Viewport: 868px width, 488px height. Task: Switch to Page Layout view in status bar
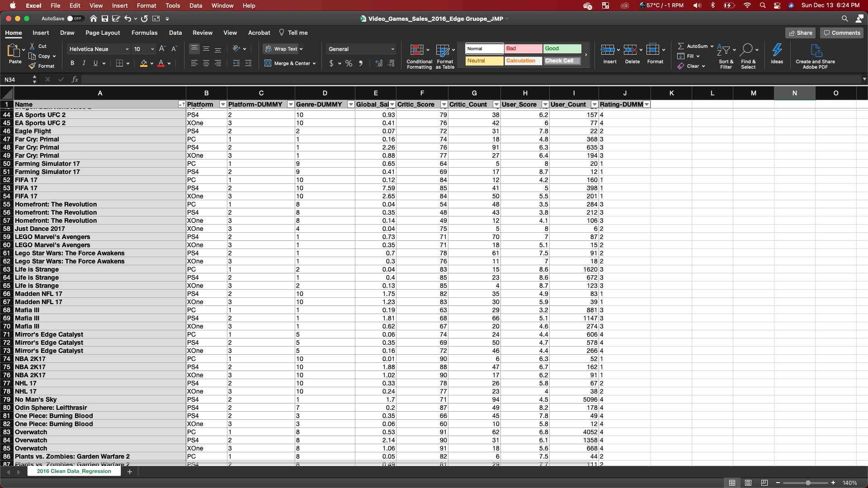click(x=748, y=483)
